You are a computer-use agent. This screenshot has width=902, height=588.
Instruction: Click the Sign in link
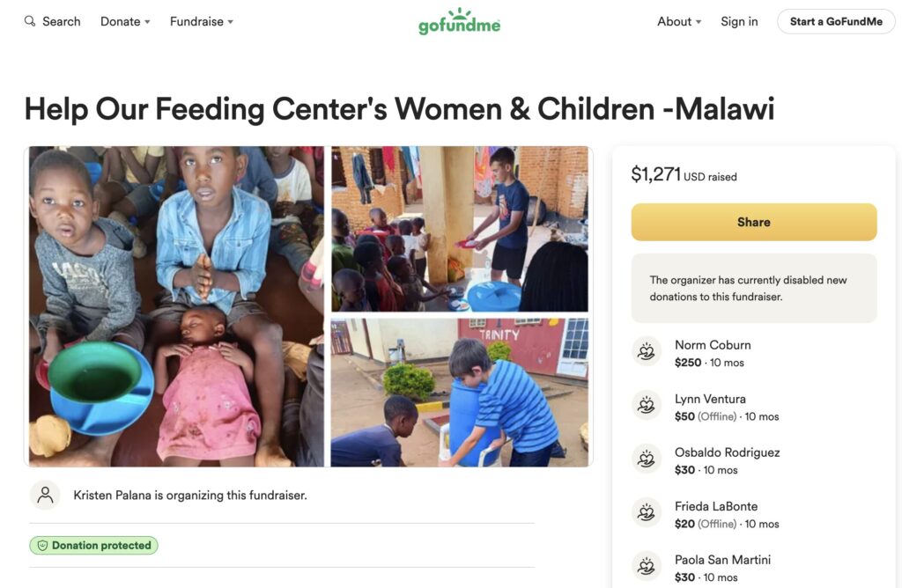pos(739,21)
